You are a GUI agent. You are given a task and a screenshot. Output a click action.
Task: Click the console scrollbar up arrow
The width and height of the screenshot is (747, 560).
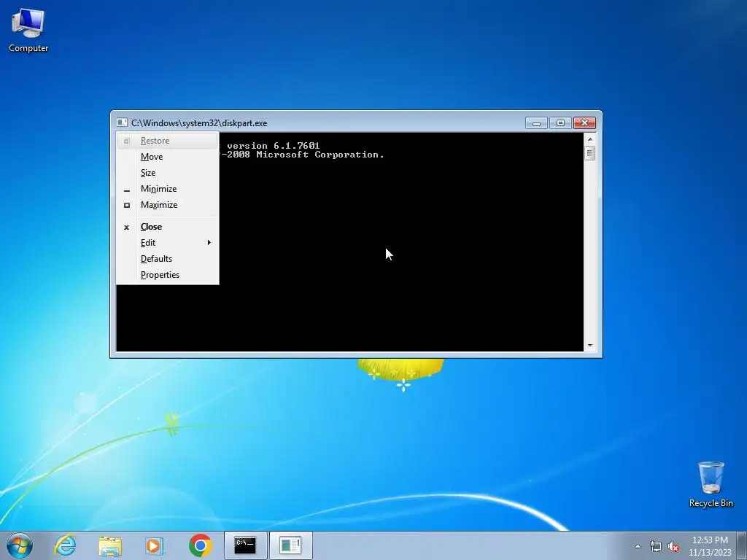pos(589,139)
